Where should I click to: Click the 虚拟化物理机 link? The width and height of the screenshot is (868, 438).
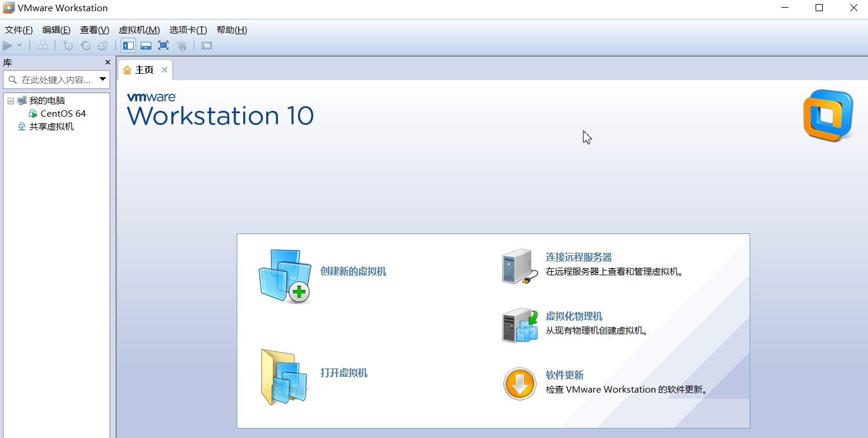click(x=574, y=316)
